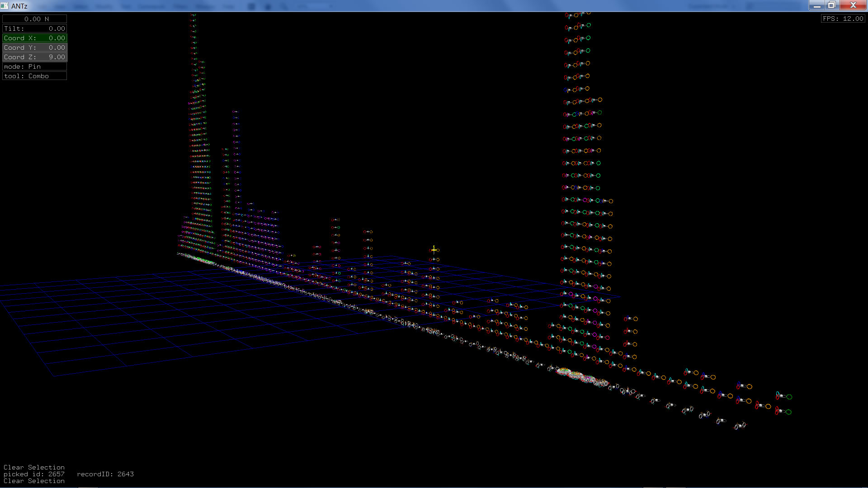
Task: Click the bottom 'Clear Selection' console line
Action: (34, 481)
